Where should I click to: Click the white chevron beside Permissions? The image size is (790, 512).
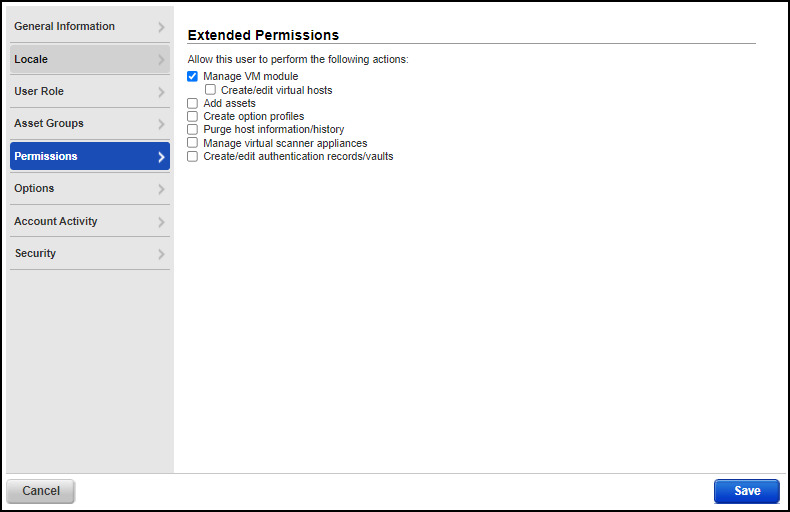click(x=161, y=157)
